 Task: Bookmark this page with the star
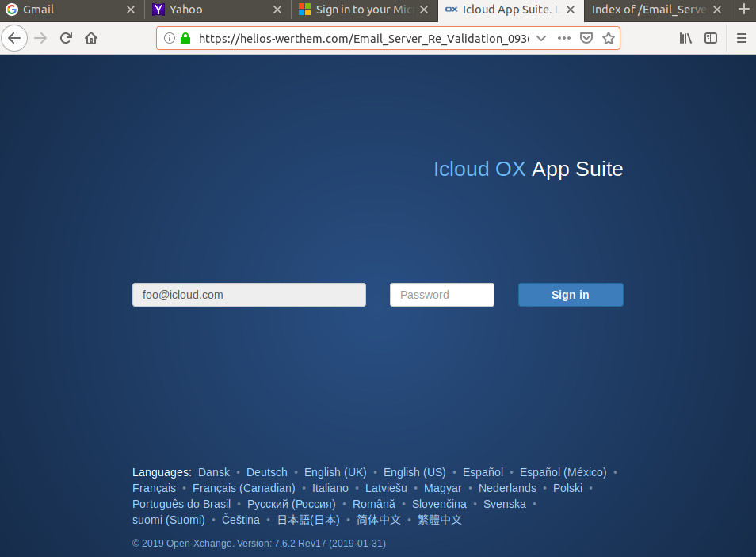(x=609, y=38)
